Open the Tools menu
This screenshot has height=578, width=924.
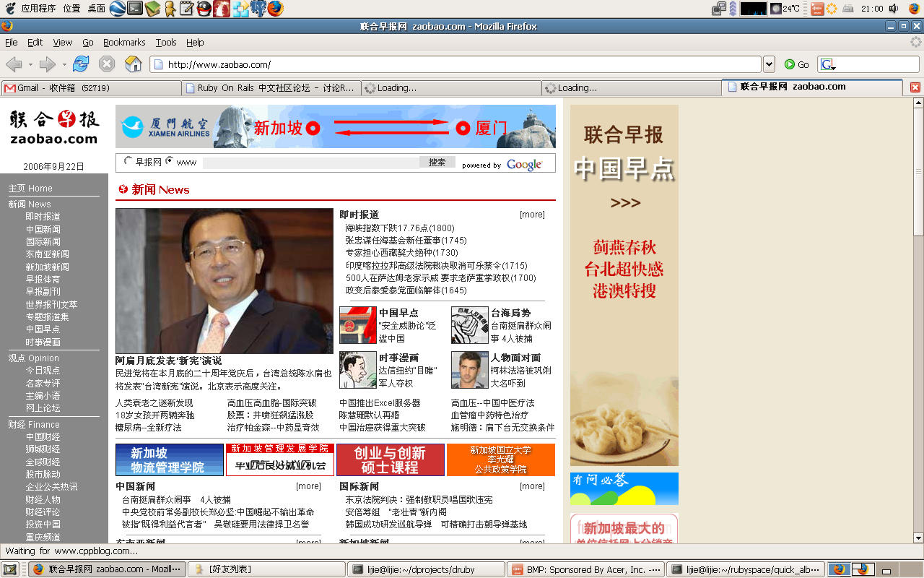coord(166,43)
